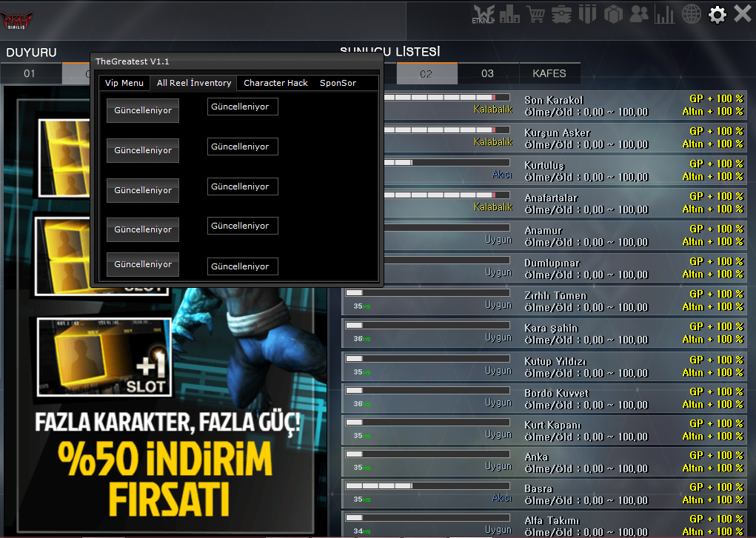Viewport: 756px width, 538px height.
Task: Select Duyuru tab 01
Action: (30, 74)
